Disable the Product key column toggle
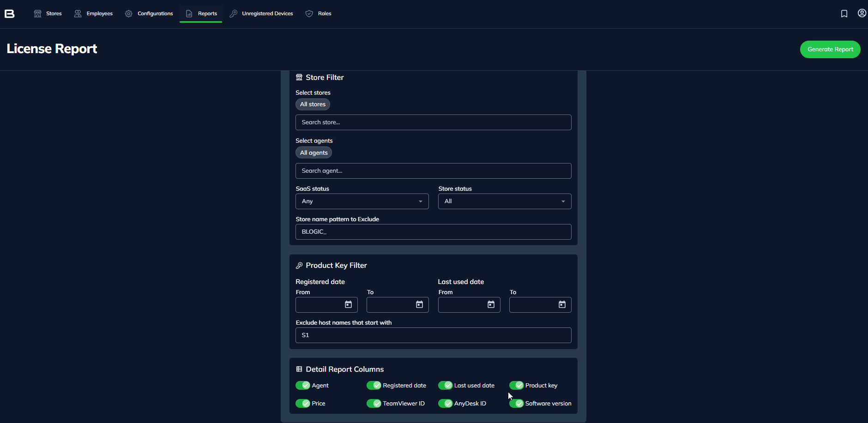Image resolution: width=868 pixels, height=423 pixels. [516, 386]
